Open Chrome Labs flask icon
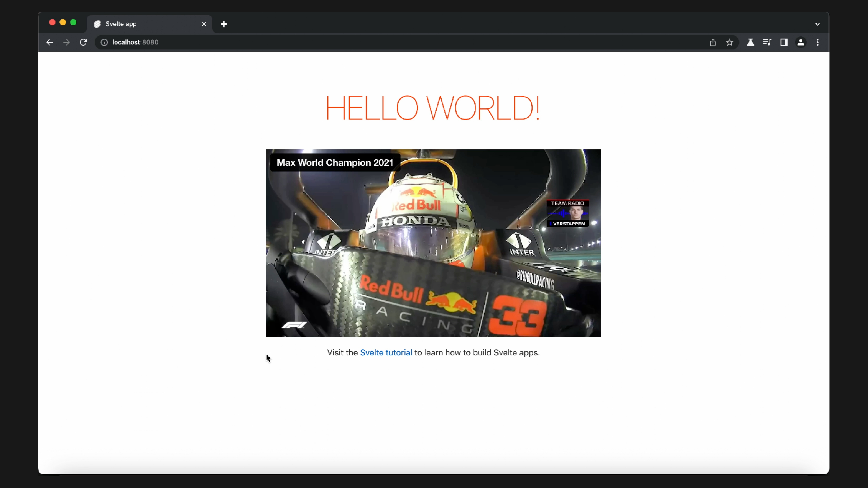 click(750, 43)
